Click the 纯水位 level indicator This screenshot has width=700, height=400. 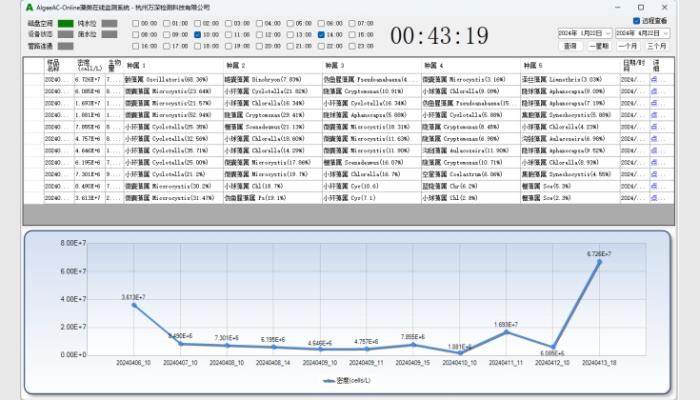coord(109,22)
